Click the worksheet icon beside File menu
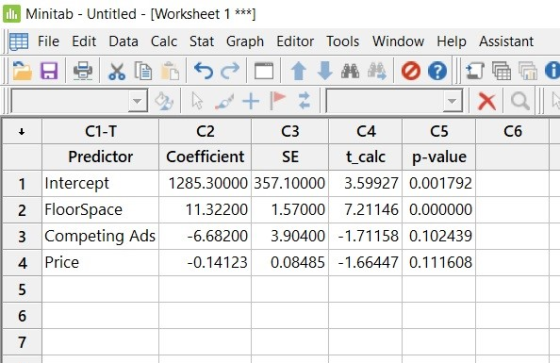Image resolution: width=560 pixels, height=363 pixels. pos(19,41)
